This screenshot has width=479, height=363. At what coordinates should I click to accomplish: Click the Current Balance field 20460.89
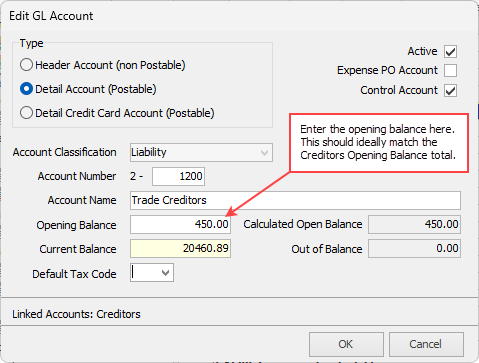(x=180, y=248)
